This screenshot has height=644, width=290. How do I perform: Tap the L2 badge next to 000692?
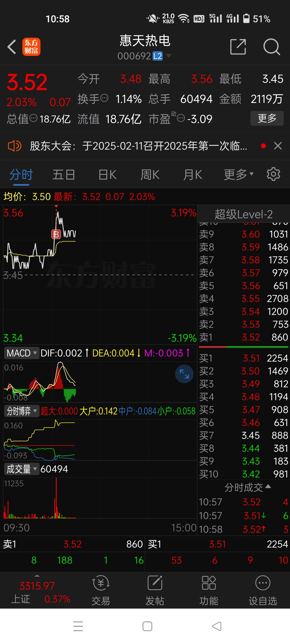click(x=158, y=56)
